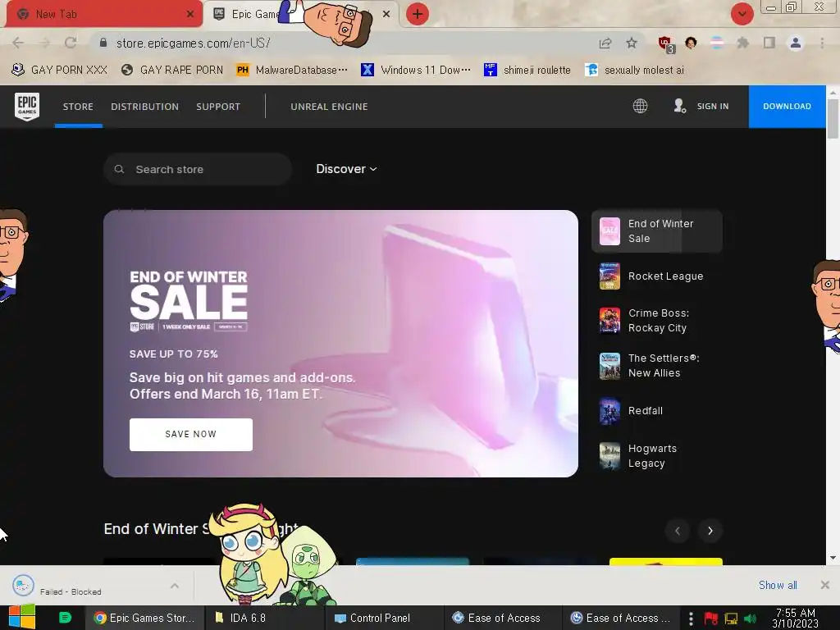Open the uBlock extension icon
This screenshot has width=840, height=630.
666,44
